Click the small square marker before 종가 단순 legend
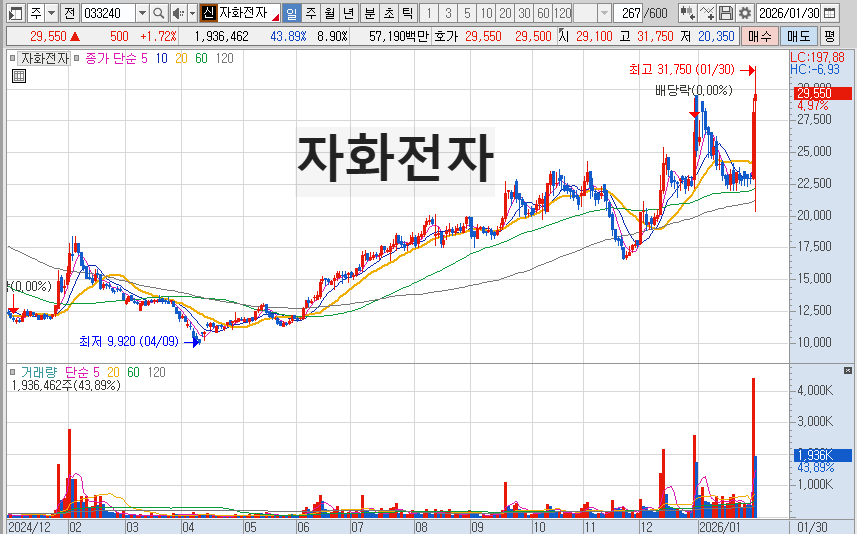Image resolution: width=857 pixels, height=534 pixels. coord(77,58)
